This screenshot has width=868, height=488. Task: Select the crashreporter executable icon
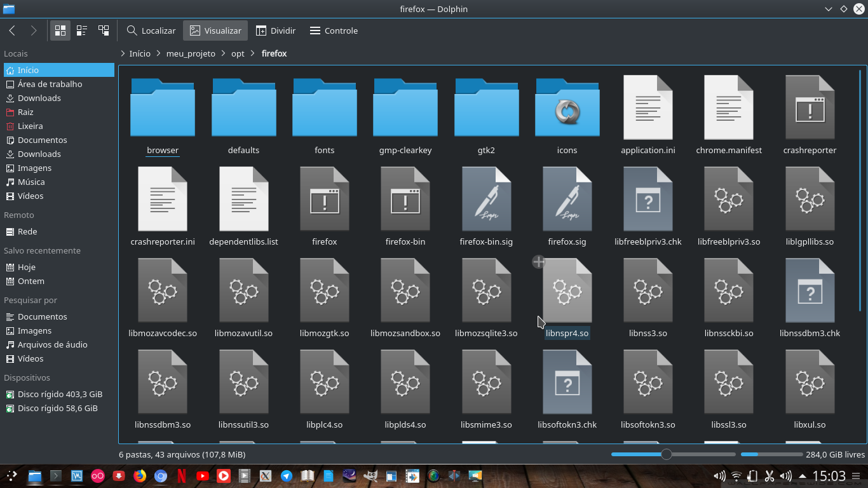(810, 107)
